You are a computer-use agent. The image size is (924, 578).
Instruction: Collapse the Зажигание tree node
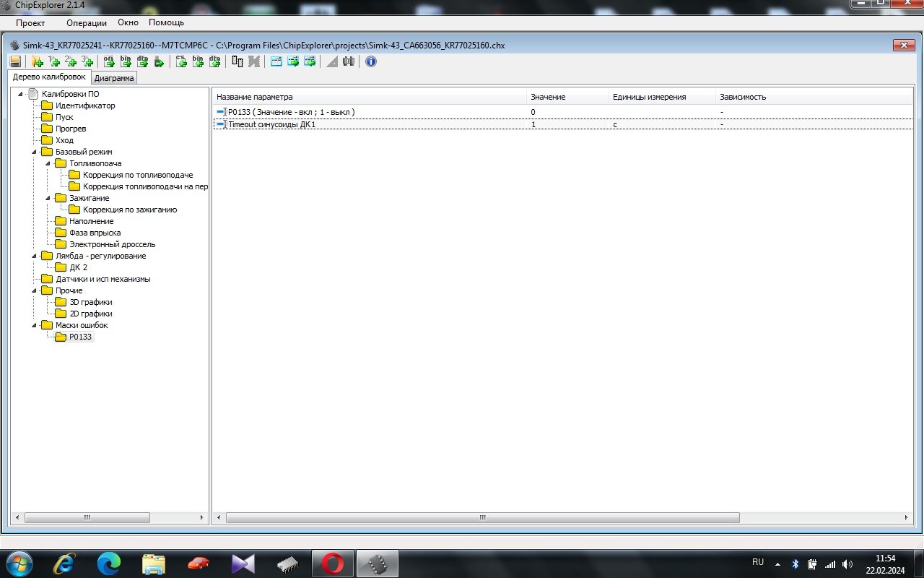tap(48, 198)
